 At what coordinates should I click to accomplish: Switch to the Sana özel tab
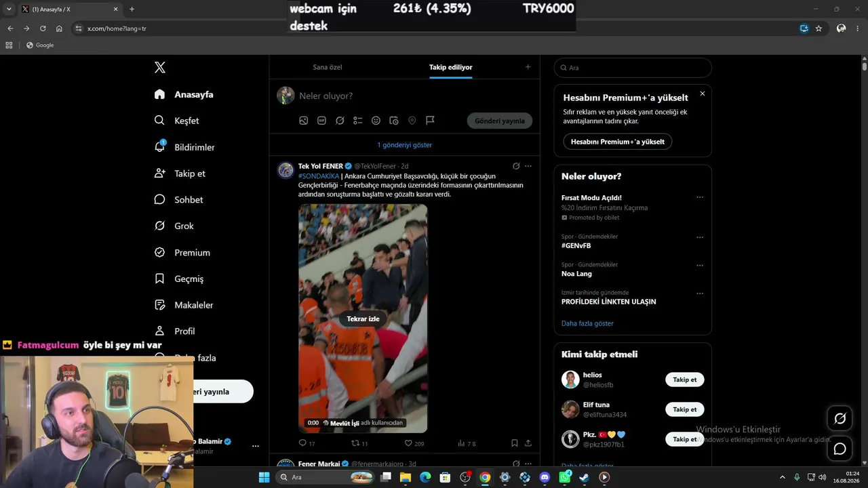coord(328,67)
